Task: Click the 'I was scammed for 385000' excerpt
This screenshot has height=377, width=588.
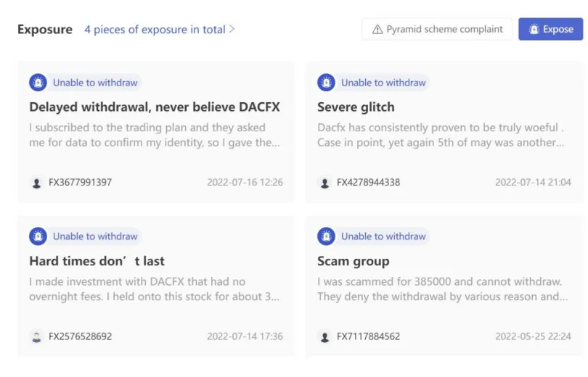Action: pos(443,289)
